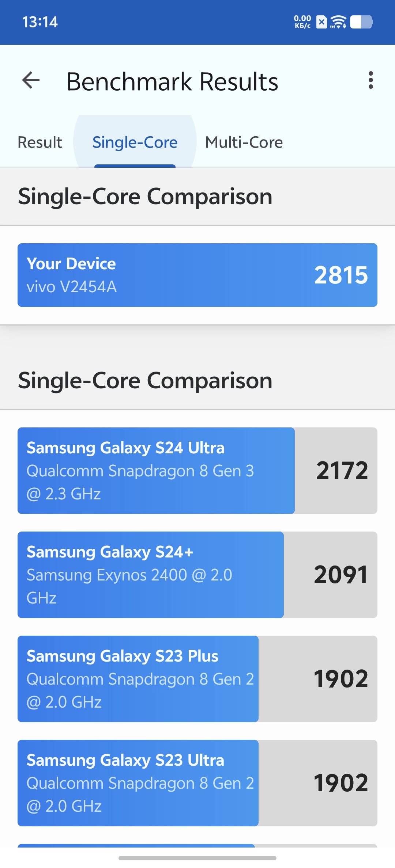Open the three-dot overflow menu
The width and height of the screenshot is (395, 868).
click(371, 80)
